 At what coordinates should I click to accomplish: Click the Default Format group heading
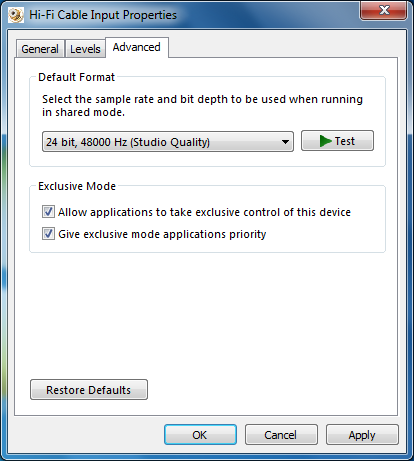pyautogui.click(x=76, y=77)
